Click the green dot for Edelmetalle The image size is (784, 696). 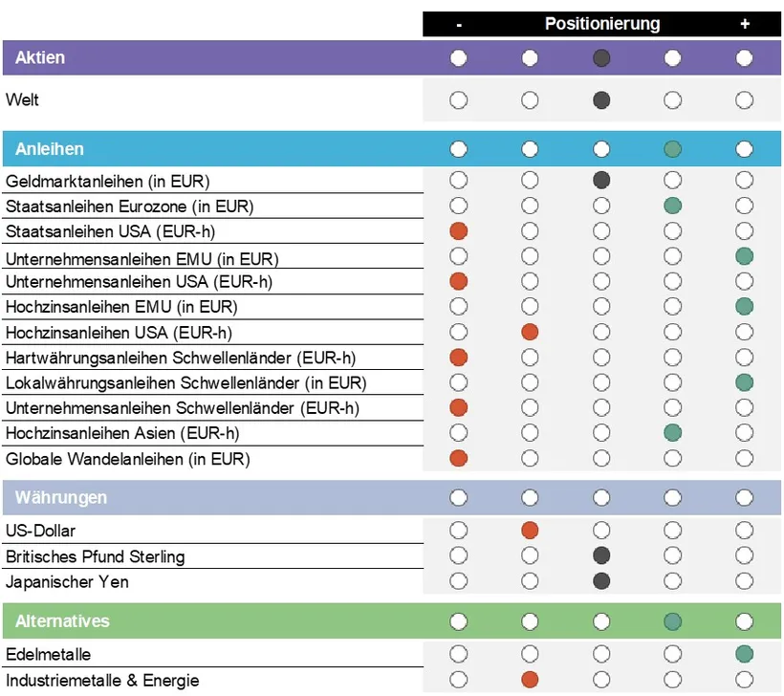point(745,655)
